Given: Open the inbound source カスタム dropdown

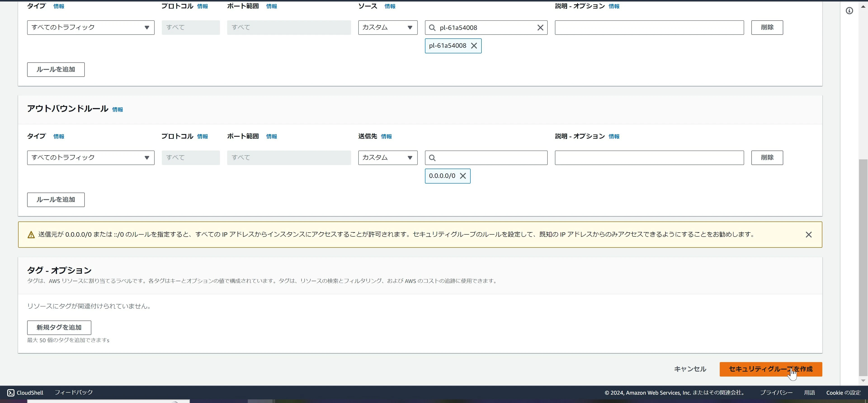Looking at the screenshot, I should [x=387, y=28].
